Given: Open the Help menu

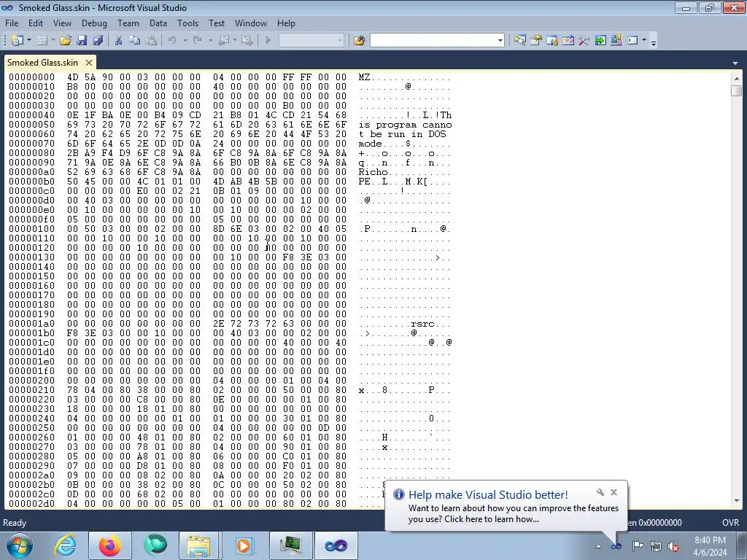Looking at the screenshot, I should point(286,23).
